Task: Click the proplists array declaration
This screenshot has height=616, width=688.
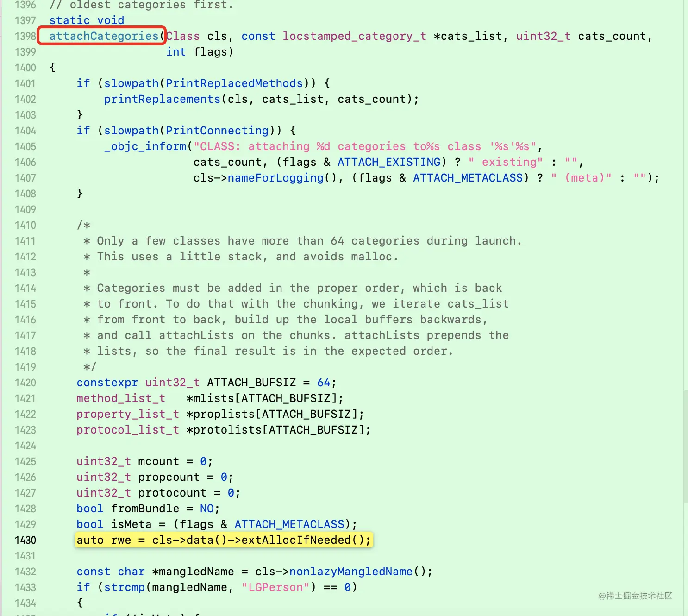Action: (x=275, y=414)
